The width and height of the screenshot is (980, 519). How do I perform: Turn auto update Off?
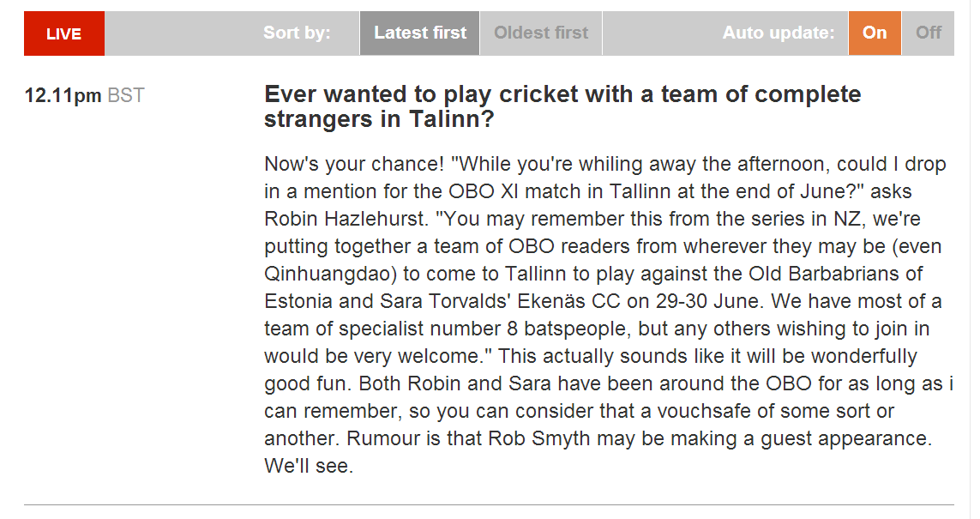928,33
